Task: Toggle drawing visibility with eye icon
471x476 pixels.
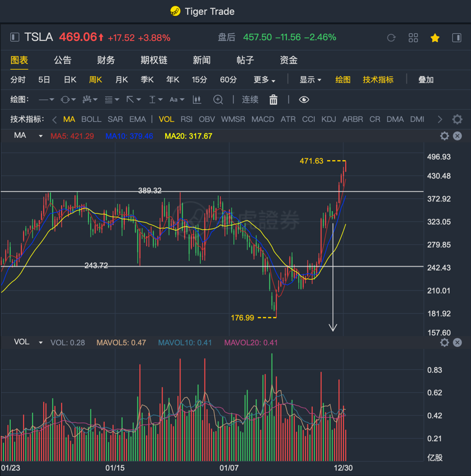Action: point(304,100)
